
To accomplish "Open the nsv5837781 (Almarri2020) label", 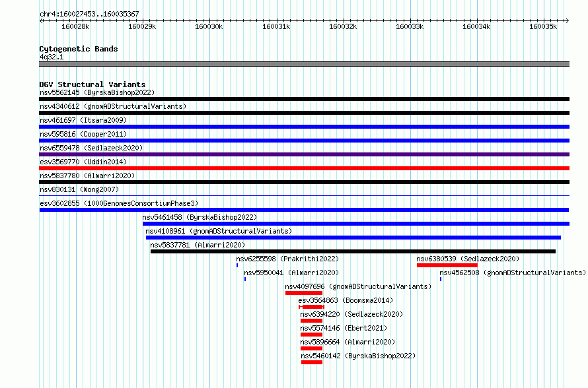I will (x=198, y=245).
